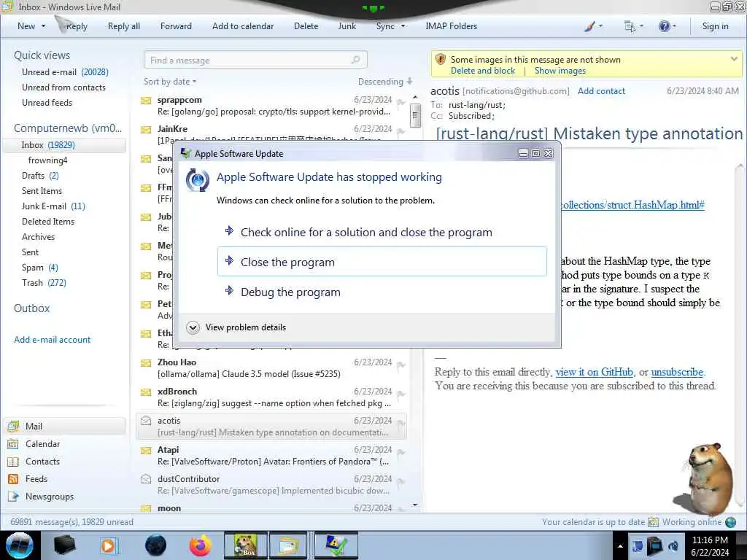Click the search magnifier in Find a message

click(355, 60)
